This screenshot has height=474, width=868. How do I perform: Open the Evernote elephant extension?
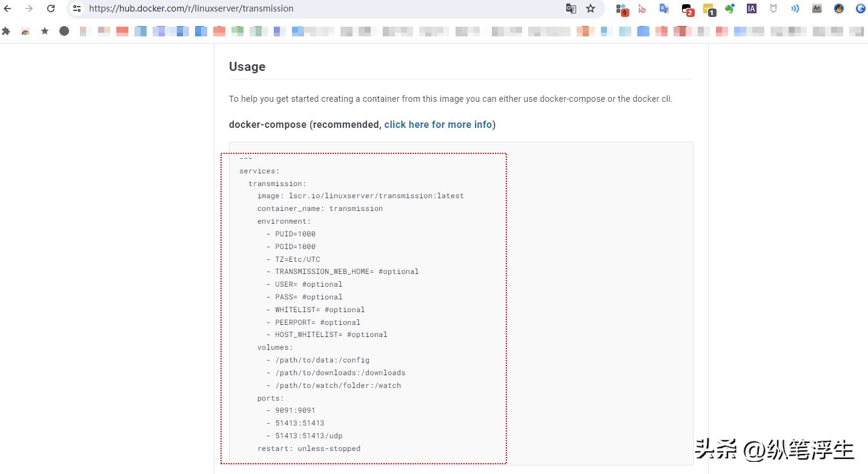pyautogui.click(x=730, y=9)
